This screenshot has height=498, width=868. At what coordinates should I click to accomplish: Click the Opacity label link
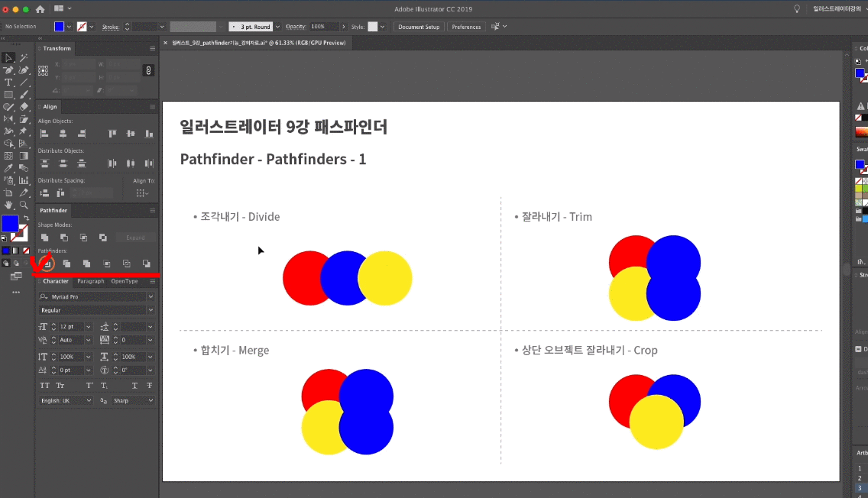296,27
